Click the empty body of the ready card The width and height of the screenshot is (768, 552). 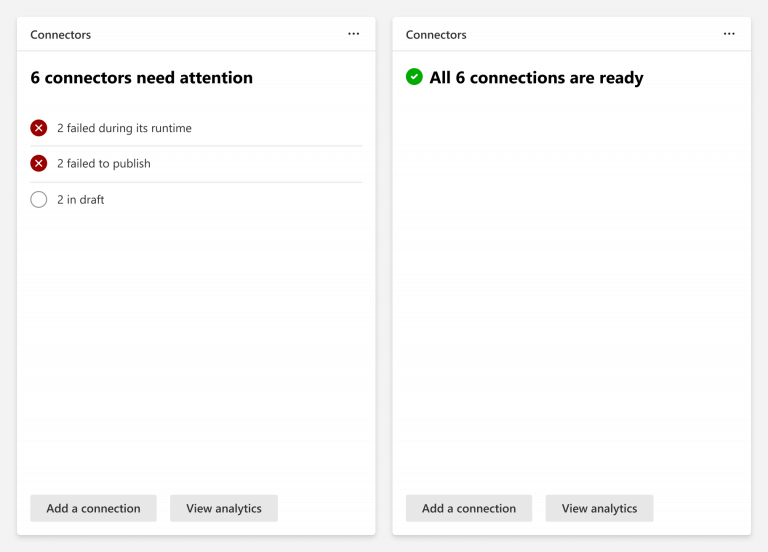click(x=572, y=289)
